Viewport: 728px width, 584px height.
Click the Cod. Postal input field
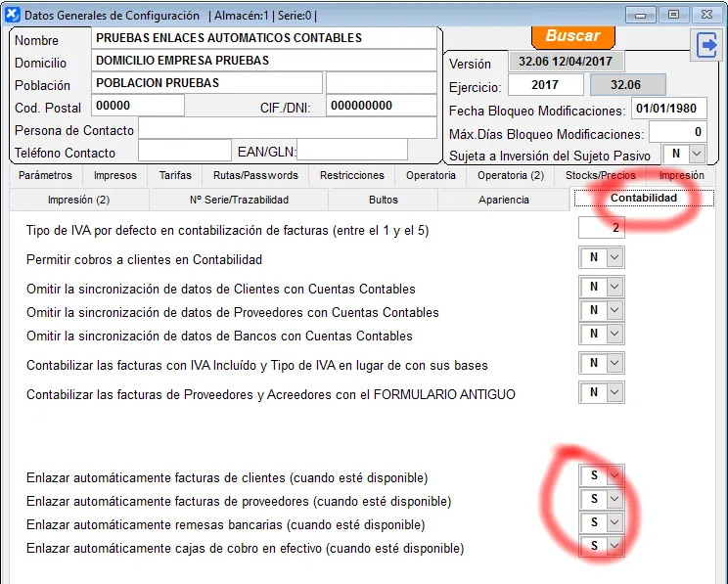point(138,106)
